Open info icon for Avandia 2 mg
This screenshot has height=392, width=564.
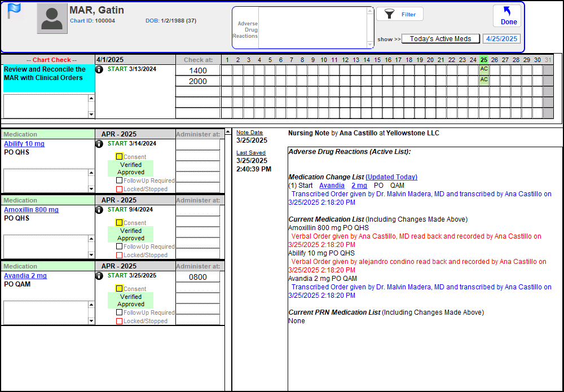(x=99, y=276)
